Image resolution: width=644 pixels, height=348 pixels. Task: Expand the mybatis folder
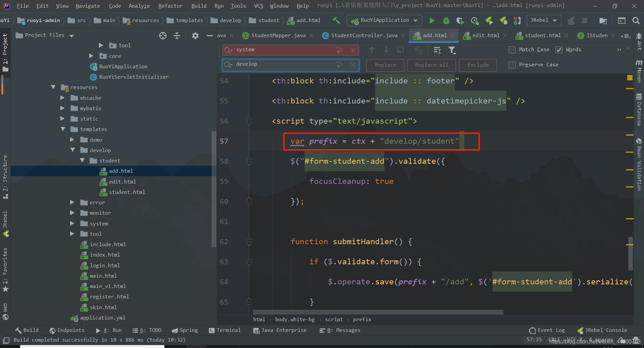(x=62, y=108)
